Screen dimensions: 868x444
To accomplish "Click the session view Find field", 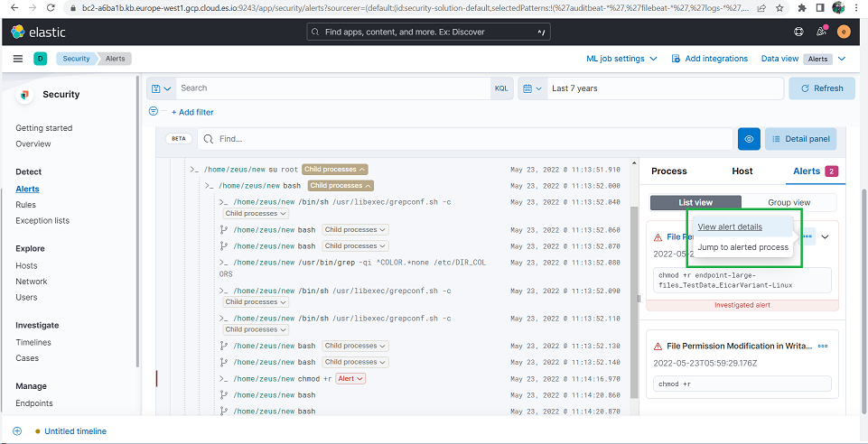I will 465,139.
